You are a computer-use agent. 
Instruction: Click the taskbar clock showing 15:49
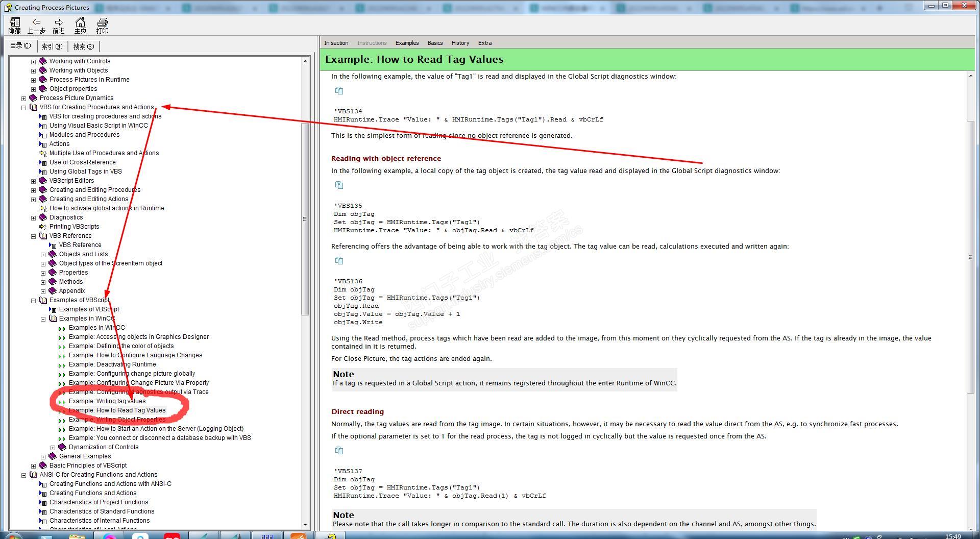953,536
